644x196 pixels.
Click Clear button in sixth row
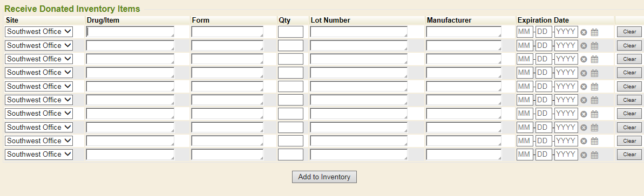coord(629,100)
